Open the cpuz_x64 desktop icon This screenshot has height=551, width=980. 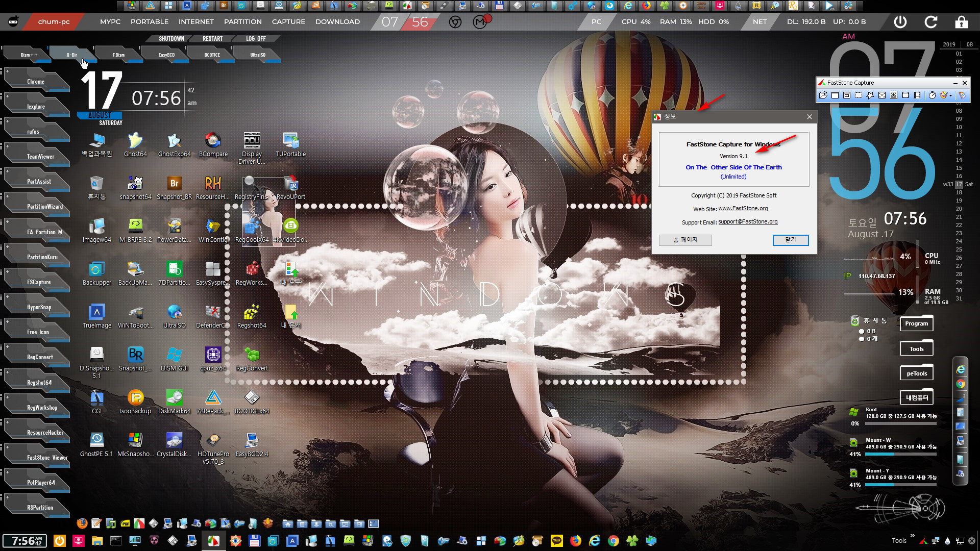point(213,359)
